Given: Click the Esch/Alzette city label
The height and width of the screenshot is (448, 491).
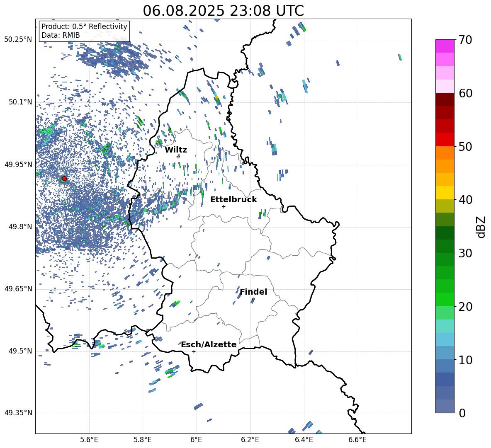Looking at the screenshot, I should [209, 344].
